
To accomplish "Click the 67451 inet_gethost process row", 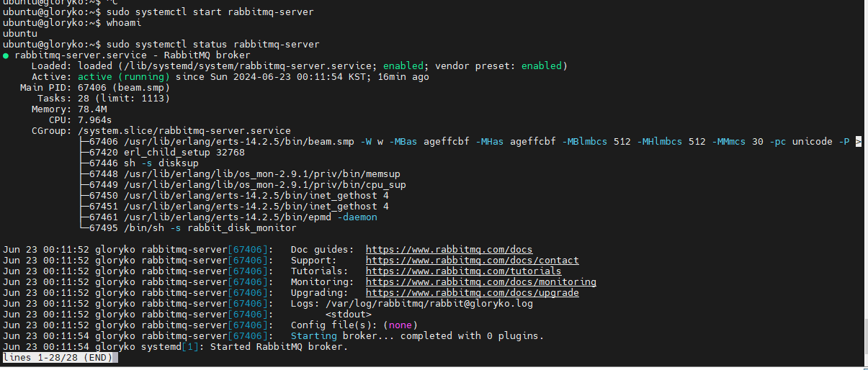I will (234, 207).
